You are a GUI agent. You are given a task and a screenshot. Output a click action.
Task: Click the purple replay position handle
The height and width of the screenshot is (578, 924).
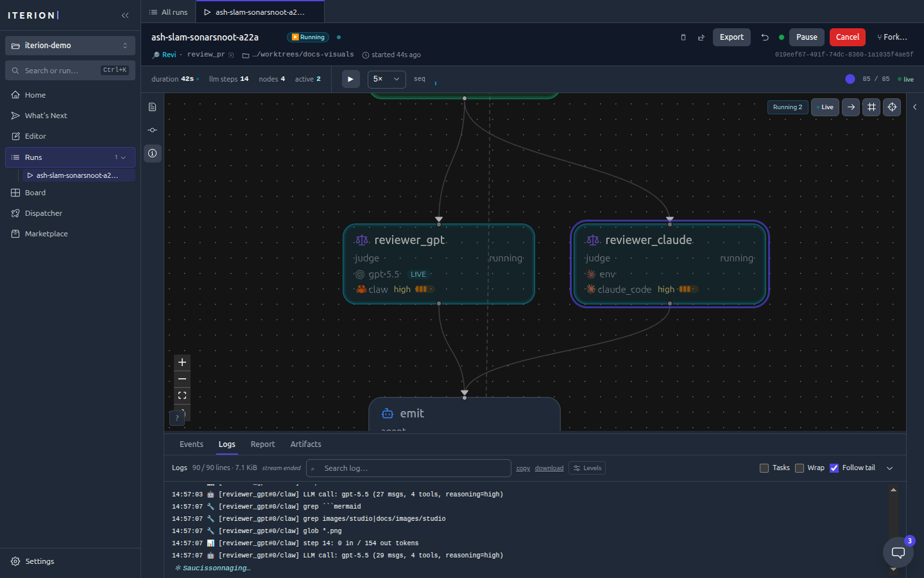[850, 79]
